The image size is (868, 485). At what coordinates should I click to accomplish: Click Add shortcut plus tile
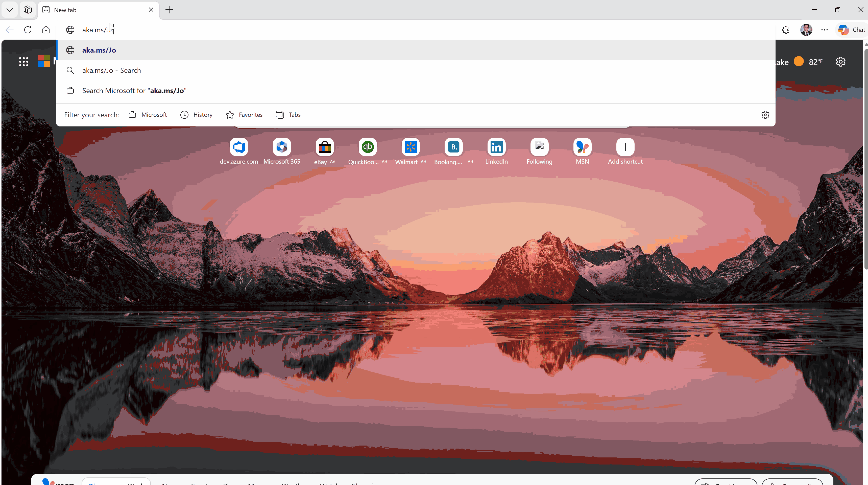(625, 151)
